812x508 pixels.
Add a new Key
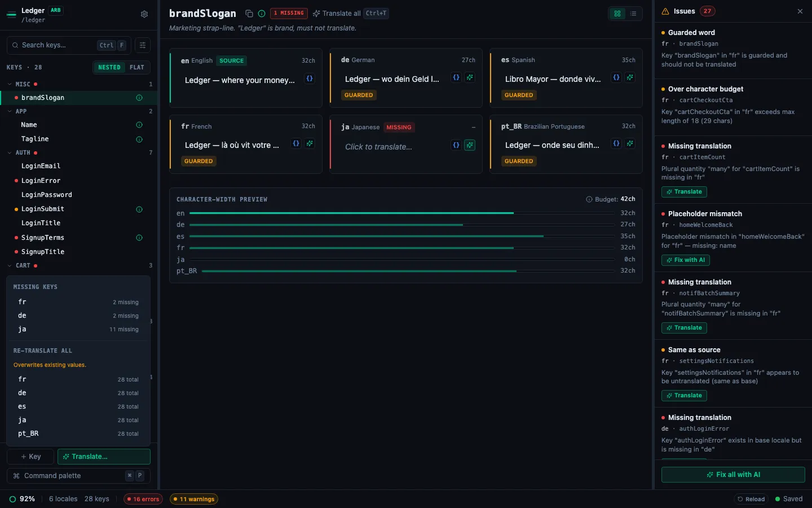pyautogui.click(x=30, y=457)
